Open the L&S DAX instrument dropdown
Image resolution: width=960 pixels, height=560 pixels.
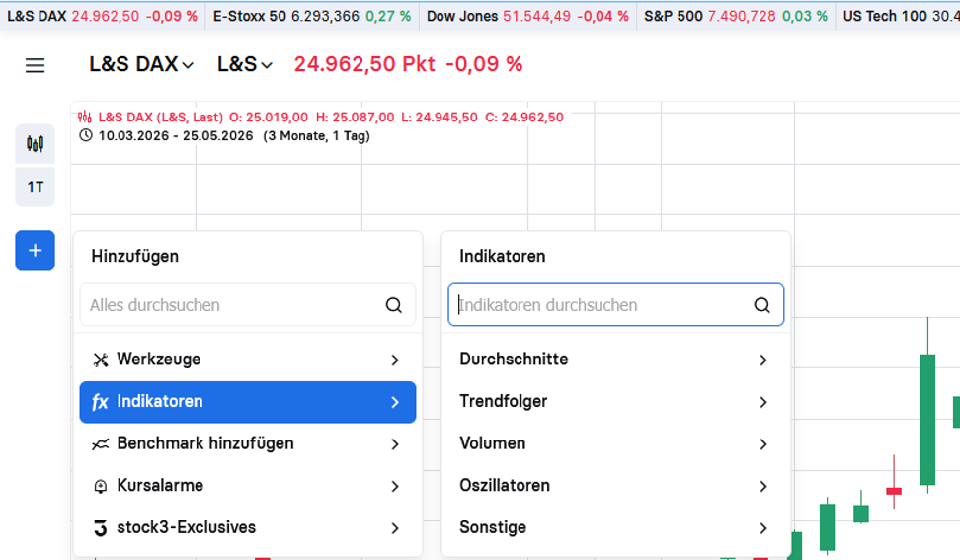tap(141, 64)
